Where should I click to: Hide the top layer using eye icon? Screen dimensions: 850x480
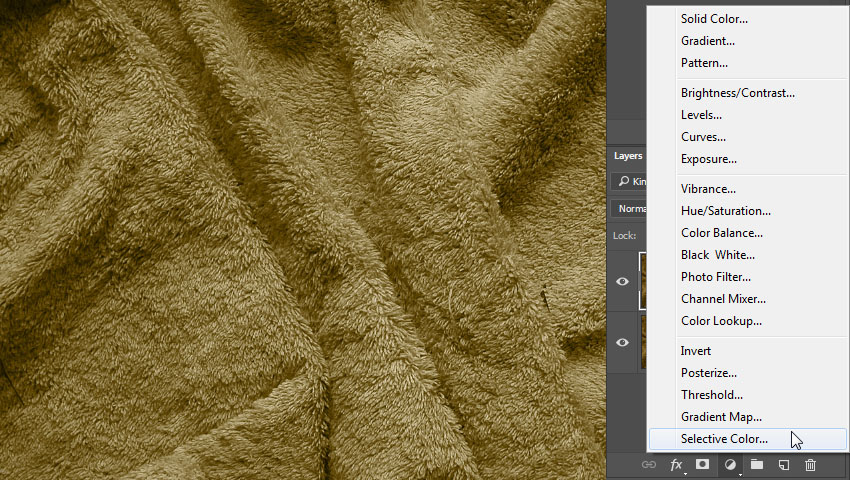point(623,282)
